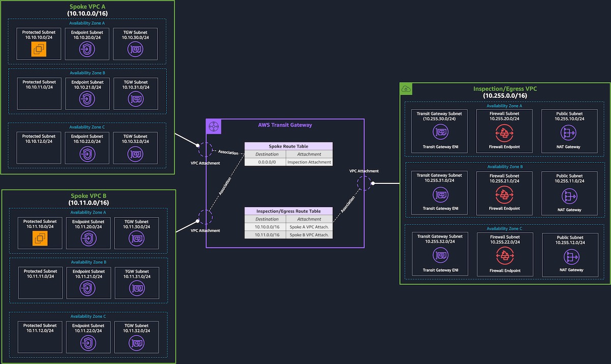Click Firewall Subnet 10.255.21.0/24 label

504,178
